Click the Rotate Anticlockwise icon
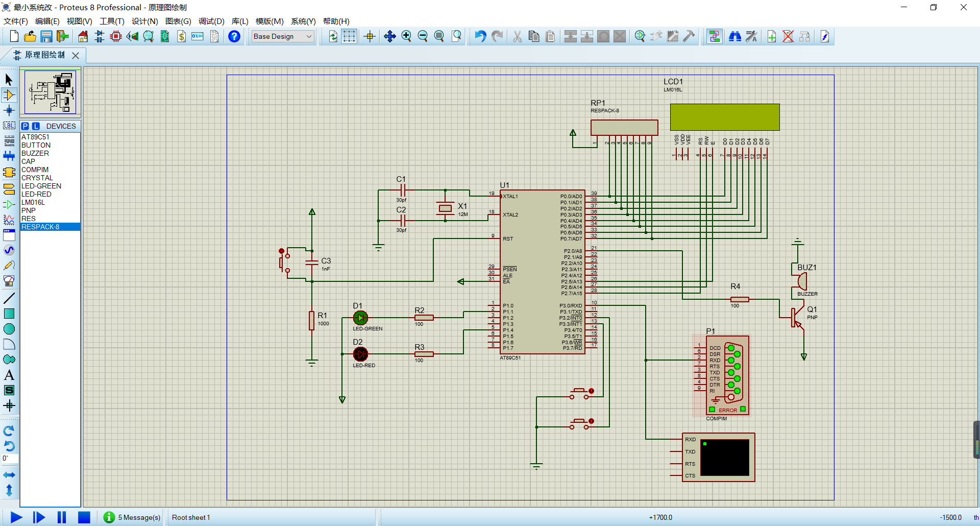This screenshot has width=980, height=526. coord(9,446)
